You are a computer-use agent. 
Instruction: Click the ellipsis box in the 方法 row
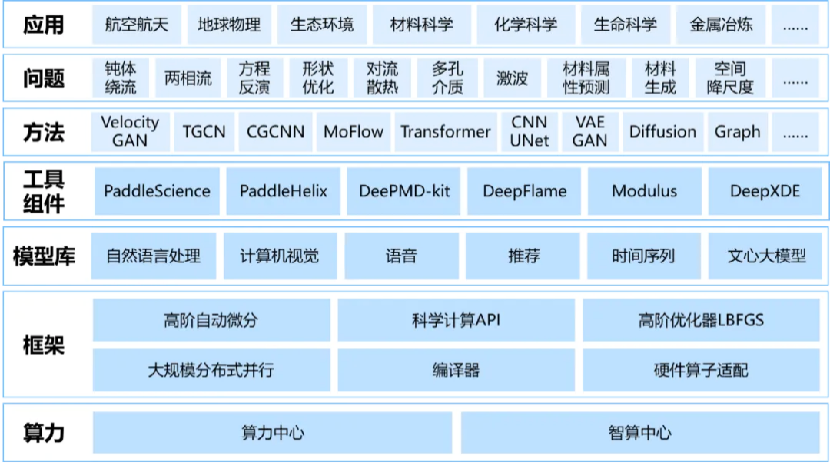coord(796,132)
